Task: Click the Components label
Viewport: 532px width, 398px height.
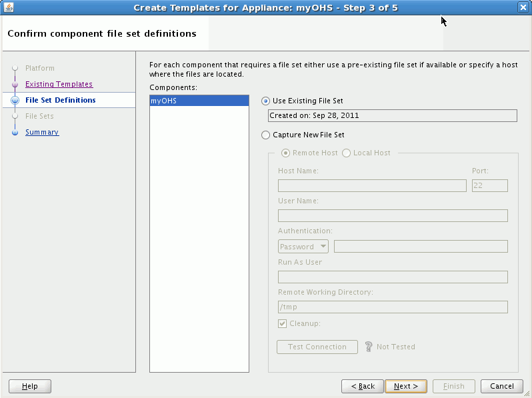Action: coord(173,87)
